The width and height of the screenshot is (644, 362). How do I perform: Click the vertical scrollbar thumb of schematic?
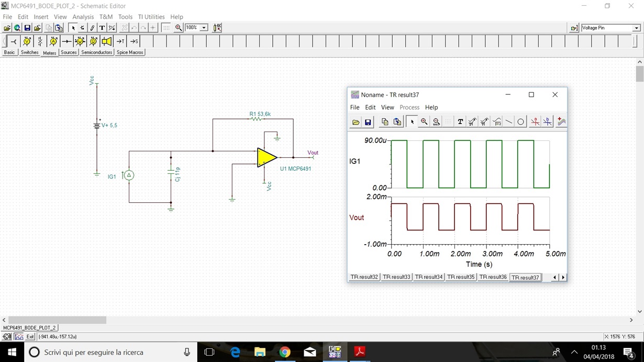(x=640, y=74)
